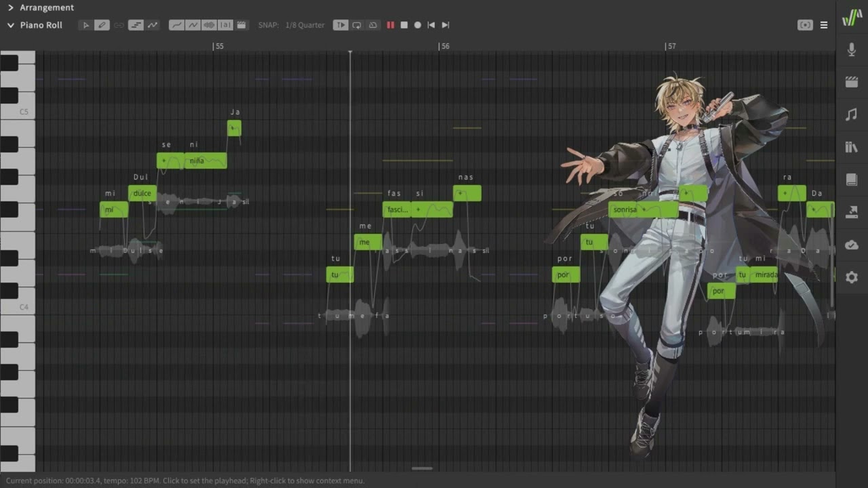Toggle the metronome button
This screenshot has height=488, width=868.
373,25
